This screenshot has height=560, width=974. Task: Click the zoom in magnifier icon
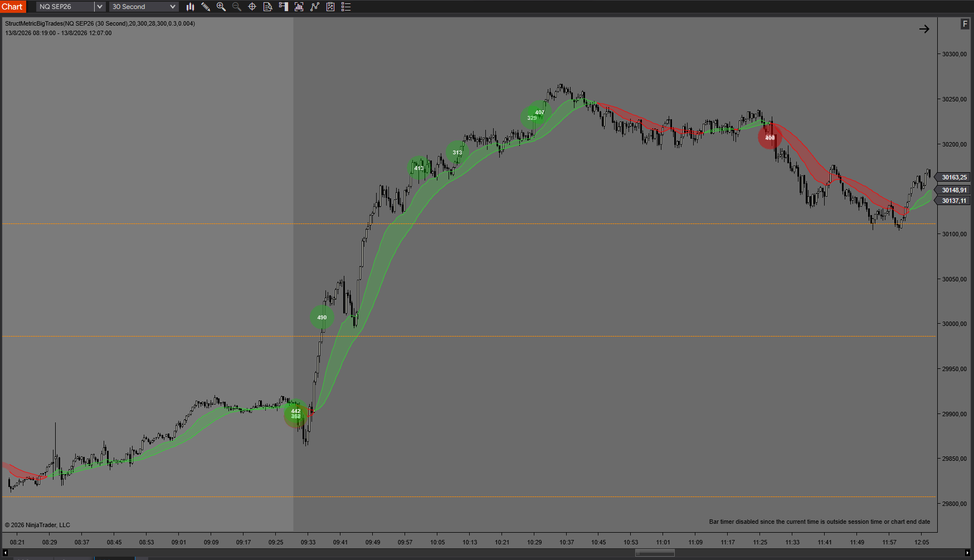pos(221,7)
